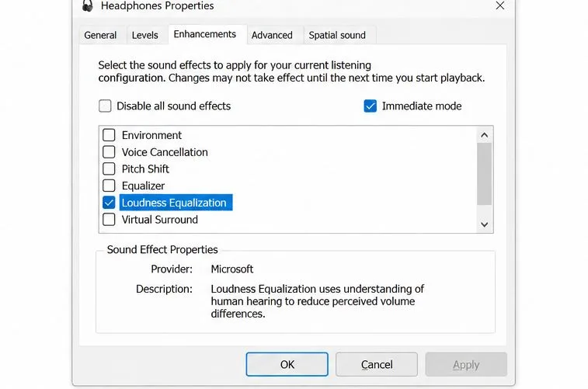Select the Loudness Equalization list label
588x389 pixels.
[176, 203]
